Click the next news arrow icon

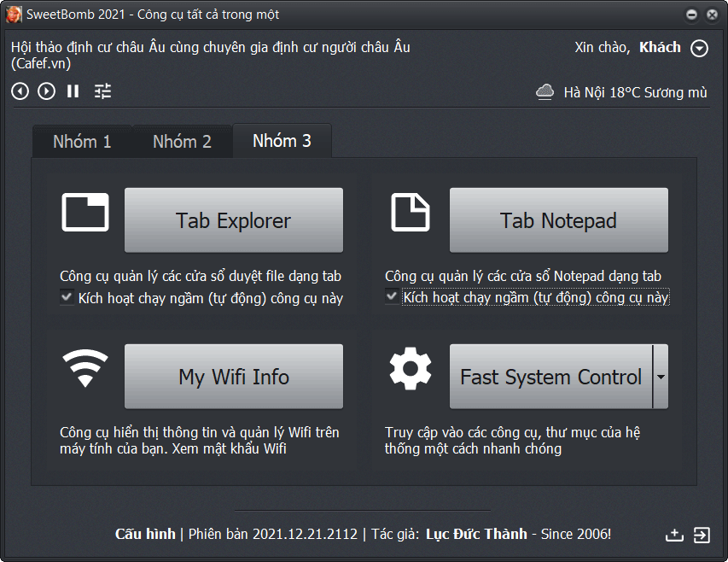coord(47,91)
